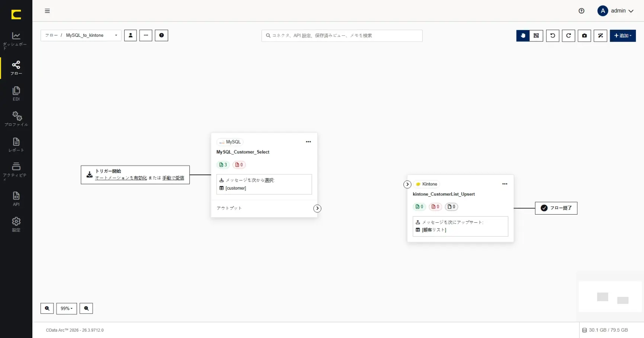
Task: Click the Kintone green success count 0
Action: tap(419, 207)
